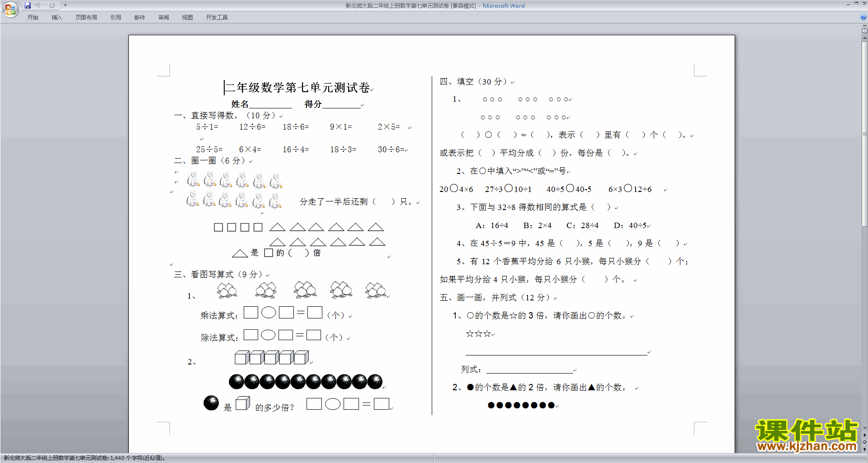Click the split-window handle above the ruler icon
Image resolution: width=868 pixels, height=463 pixels.
864,26
